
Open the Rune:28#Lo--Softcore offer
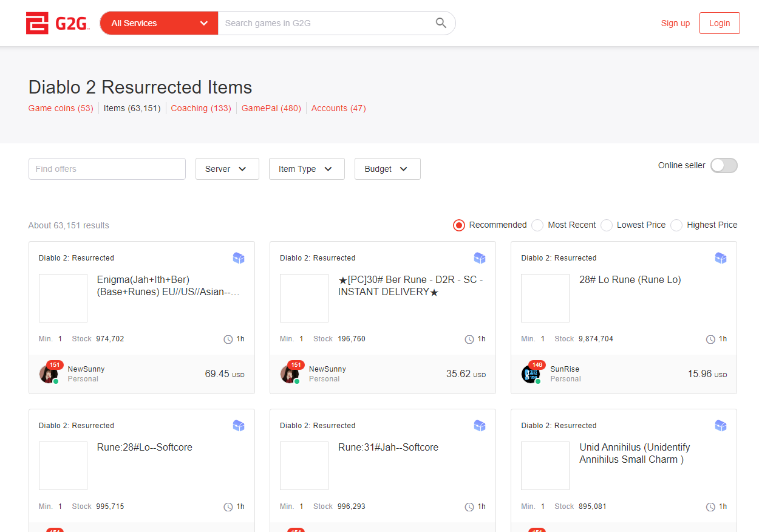coord(145,448)
